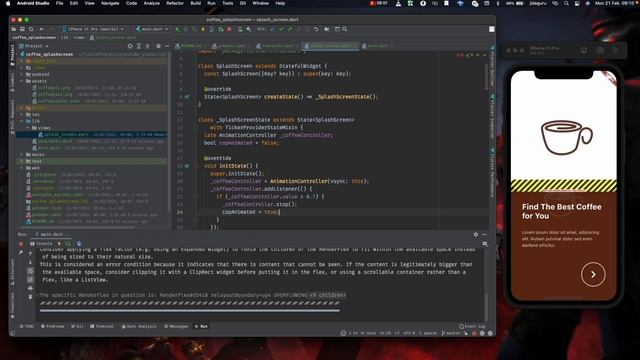Screen dimensions: 640x360
Task: Navigate back with the toolbar arrow
Action: click(42, 29)
